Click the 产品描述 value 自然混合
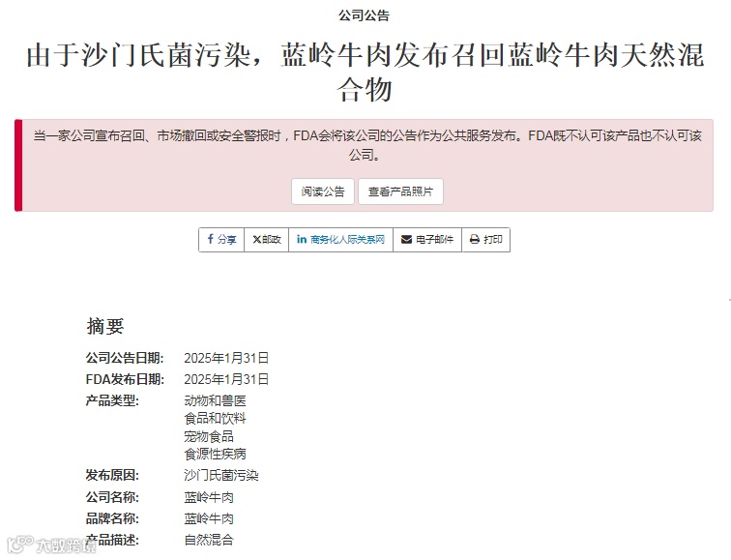 click(209, 540)
